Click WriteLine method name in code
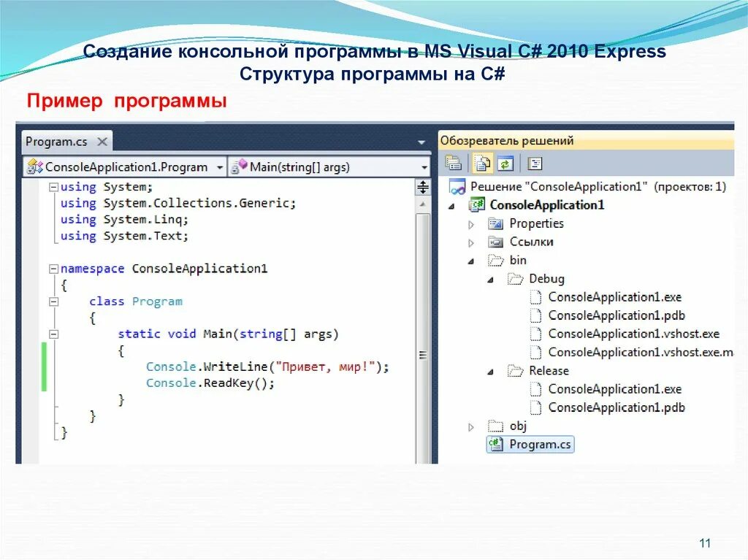The image size is (748, 560). tap(235, 367)
